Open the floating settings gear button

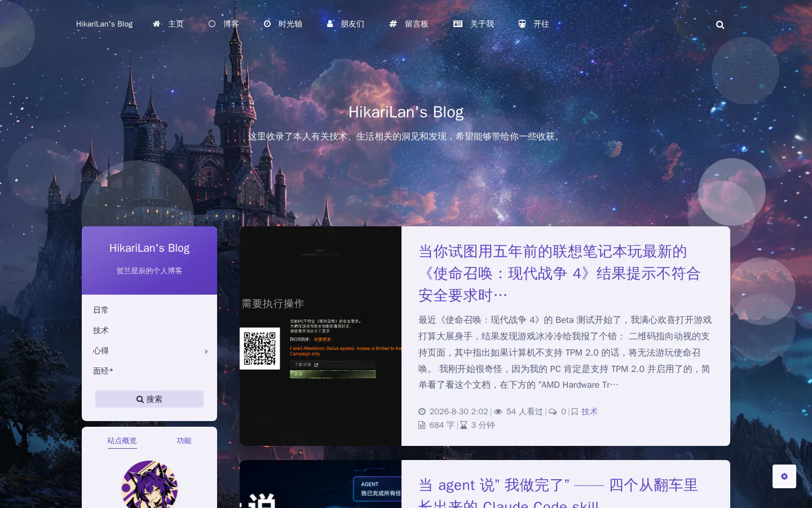point(784,476)
